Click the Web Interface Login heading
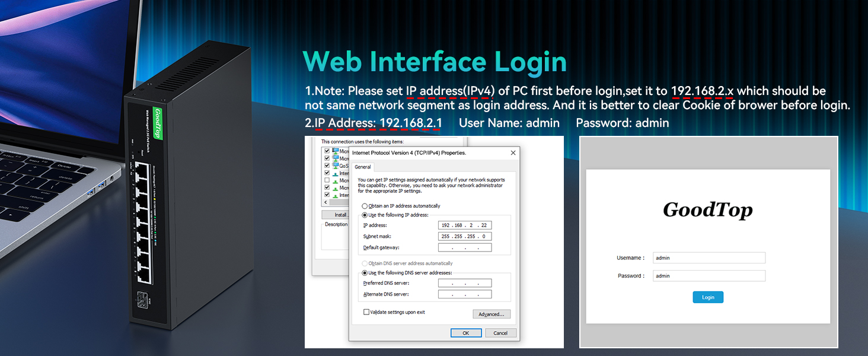This screenshot has height=356, width=868. coord(435,63)
